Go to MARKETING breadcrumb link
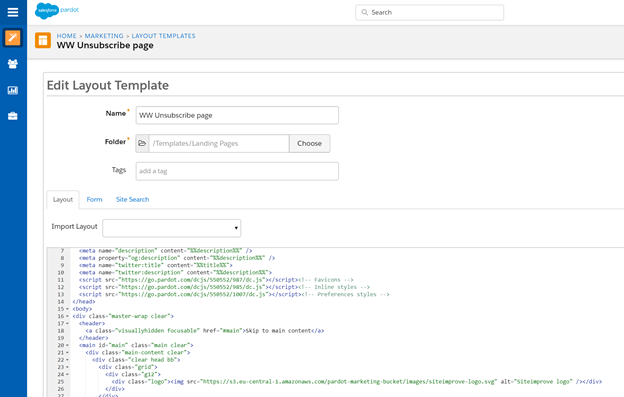 tap(104, 36)
